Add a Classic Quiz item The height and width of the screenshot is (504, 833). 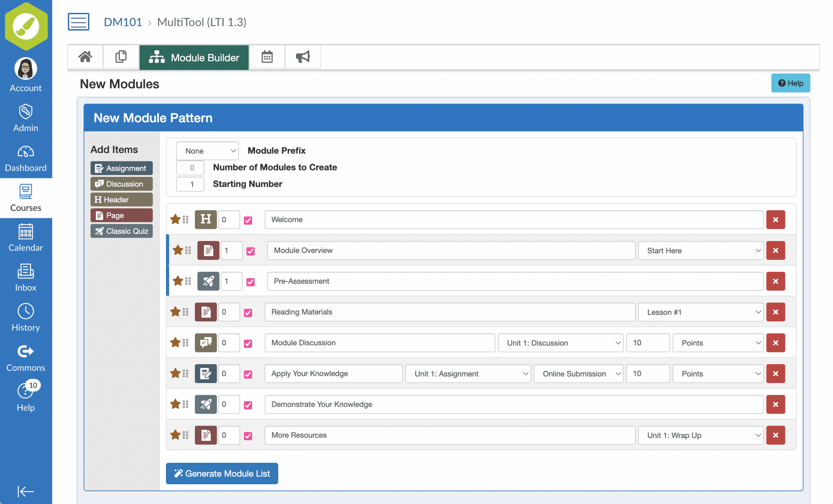pyautogui.click(x=121, y=231)
